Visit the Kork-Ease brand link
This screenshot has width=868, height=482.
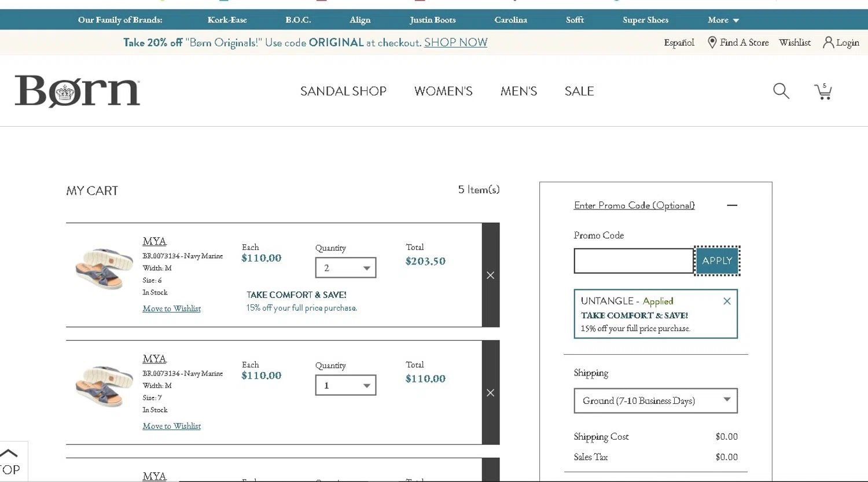227,20
